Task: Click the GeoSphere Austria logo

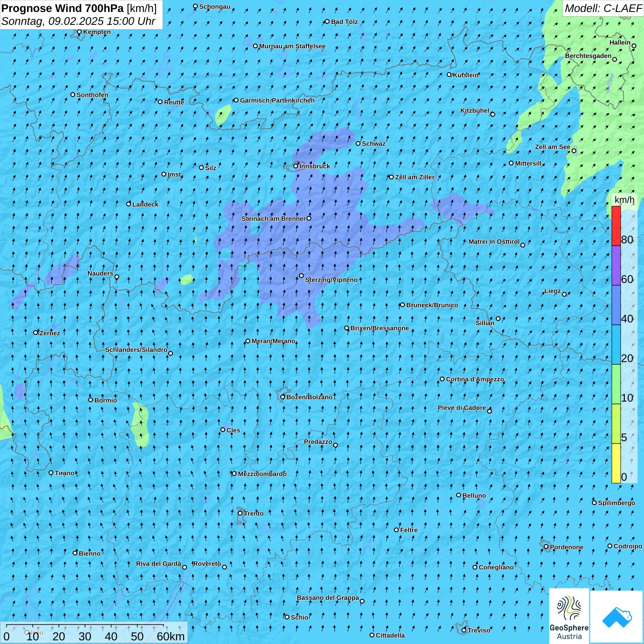Action: [x=569, y=616]
